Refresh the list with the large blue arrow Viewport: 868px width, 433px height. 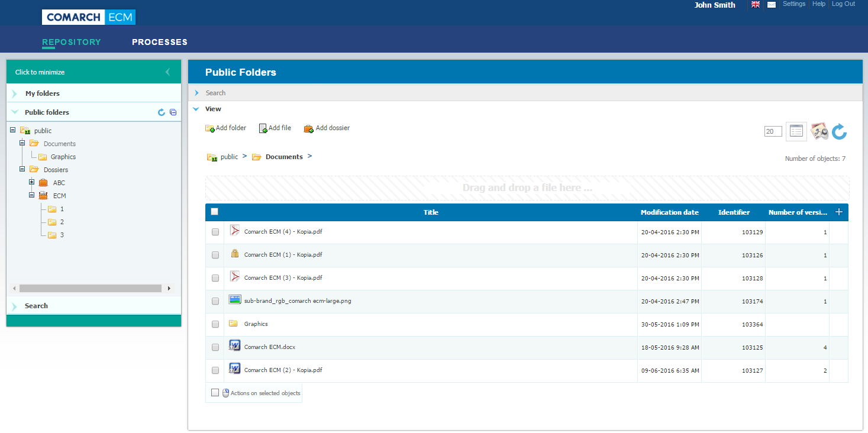(x=839, y=131)
